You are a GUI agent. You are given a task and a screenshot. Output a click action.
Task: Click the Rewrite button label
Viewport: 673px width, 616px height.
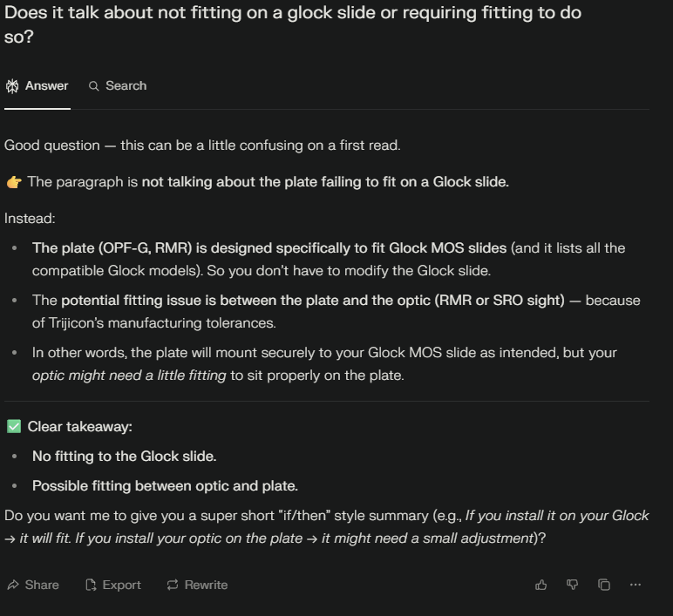(x=206, y=585)
